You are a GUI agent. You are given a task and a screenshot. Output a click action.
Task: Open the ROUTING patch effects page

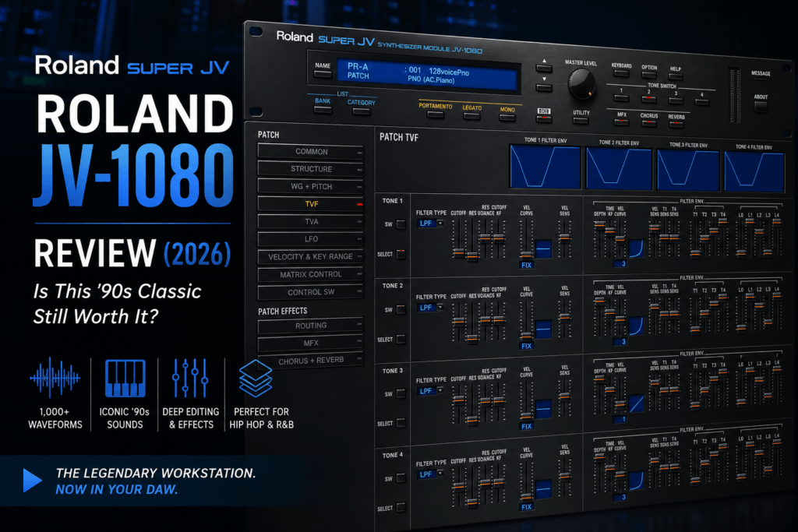pos(310,326)
